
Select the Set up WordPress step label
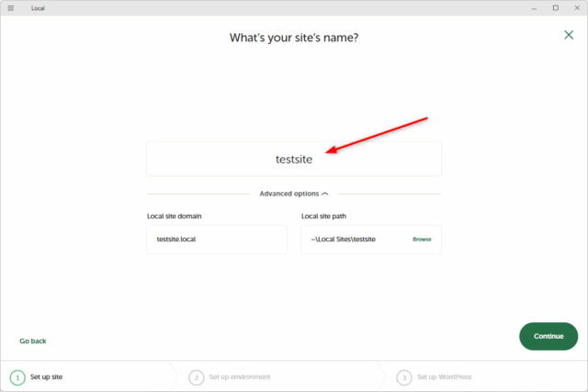445,377
